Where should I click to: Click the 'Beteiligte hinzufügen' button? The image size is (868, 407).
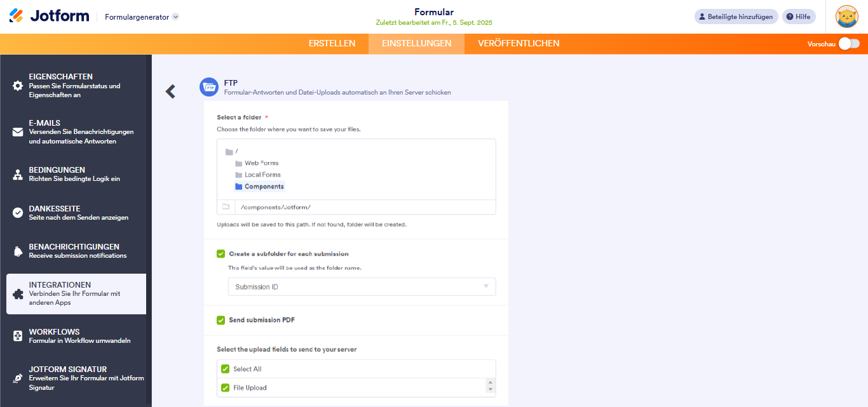point(736,16)
